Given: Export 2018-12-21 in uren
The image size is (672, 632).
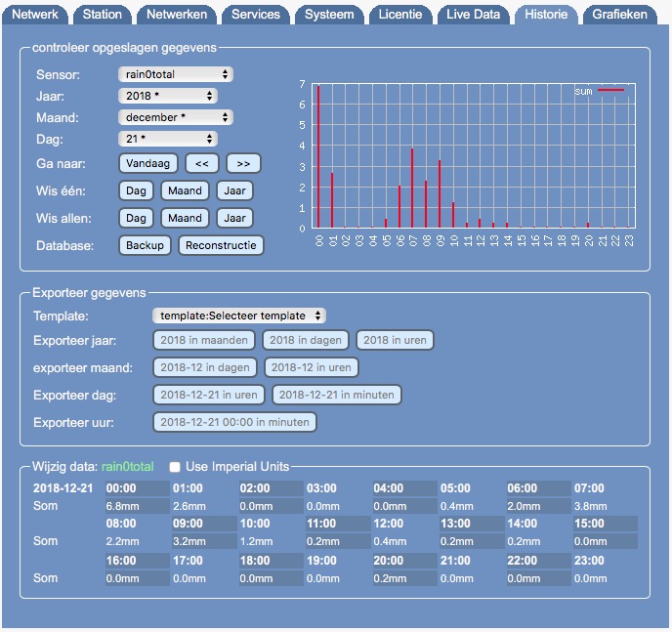Looking at the screenshot, I should [209, 395].
